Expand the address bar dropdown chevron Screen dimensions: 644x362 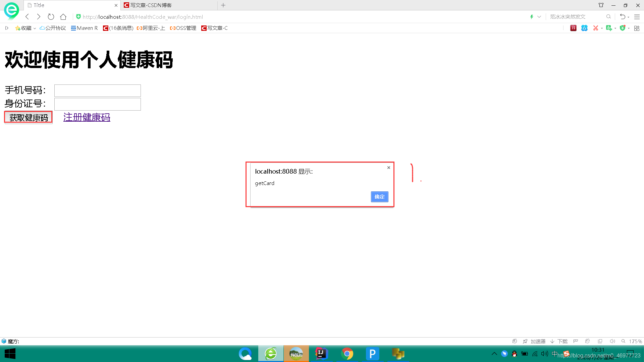pyautogui.click(x=539, y=17)
